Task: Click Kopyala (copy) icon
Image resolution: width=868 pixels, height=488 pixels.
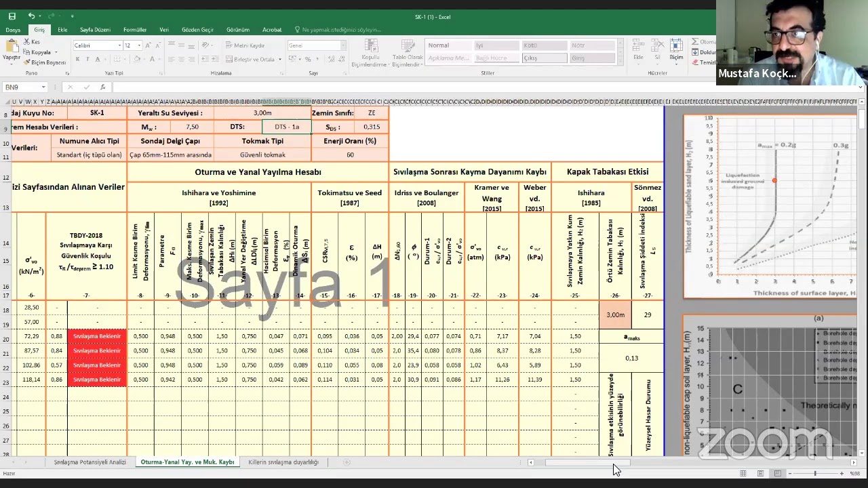Action: tap(27, 52)
